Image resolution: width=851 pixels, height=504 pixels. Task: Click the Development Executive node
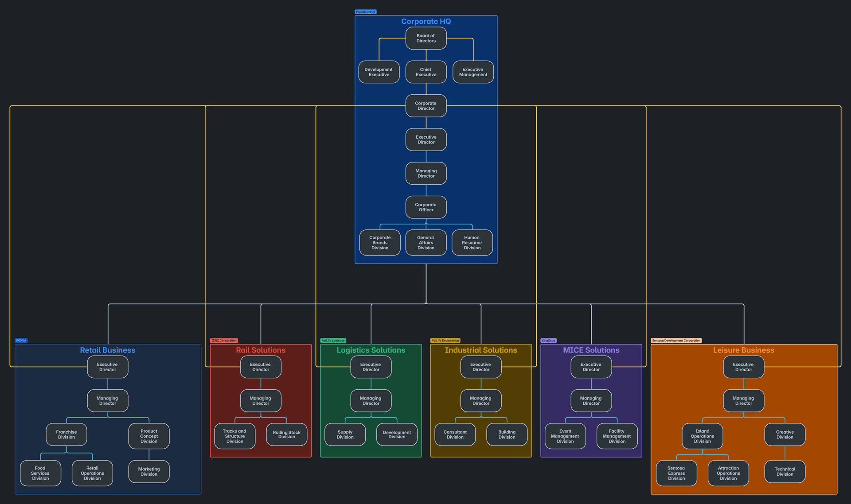coord(379,72)
